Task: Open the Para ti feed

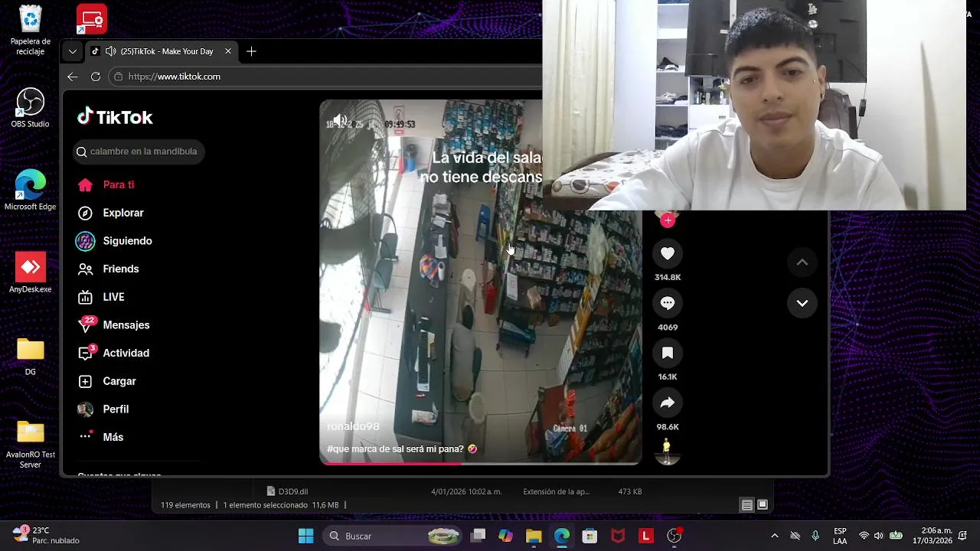Action: click(119, 184)
